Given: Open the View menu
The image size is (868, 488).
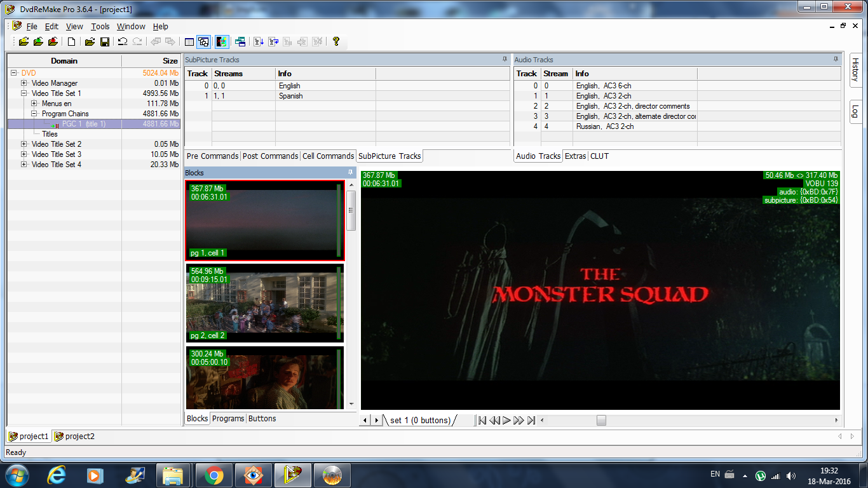Looking at the screenshot, I should 74,27.
